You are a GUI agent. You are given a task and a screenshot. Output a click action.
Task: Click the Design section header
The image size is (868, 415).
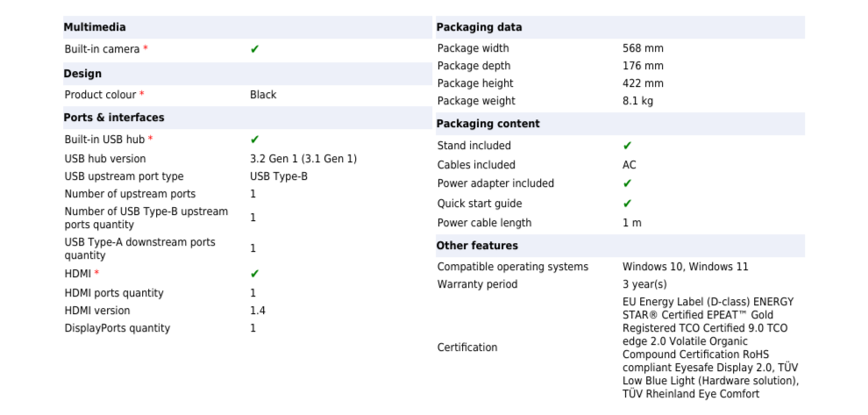[x=82, y=74]
